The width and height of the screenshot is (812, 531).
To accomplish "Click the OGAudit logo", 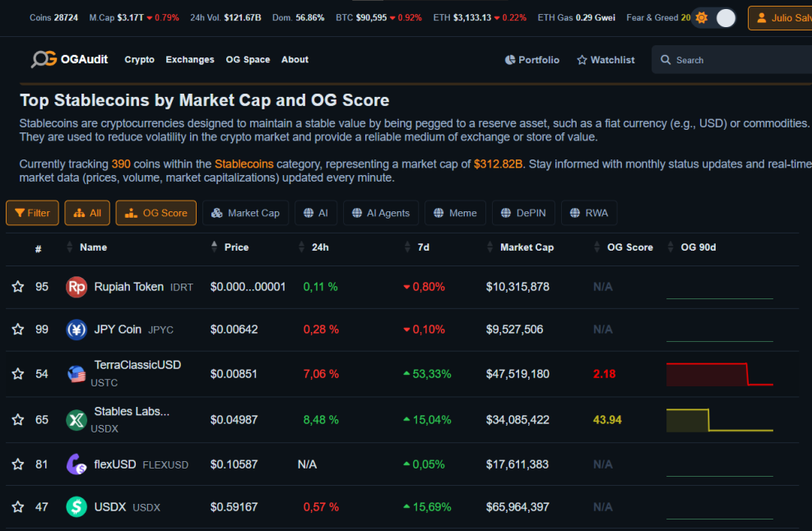I will click(69, 59).
